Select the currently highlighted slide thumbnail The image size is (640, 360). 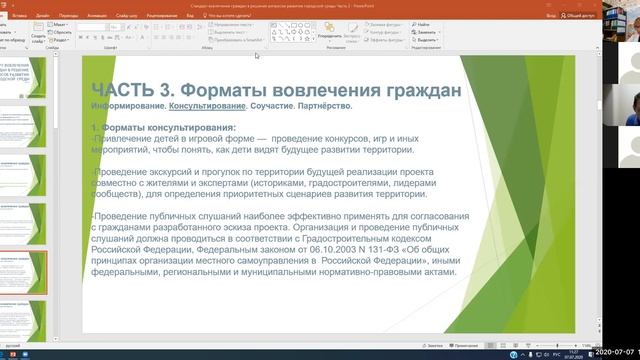(23, 273)
